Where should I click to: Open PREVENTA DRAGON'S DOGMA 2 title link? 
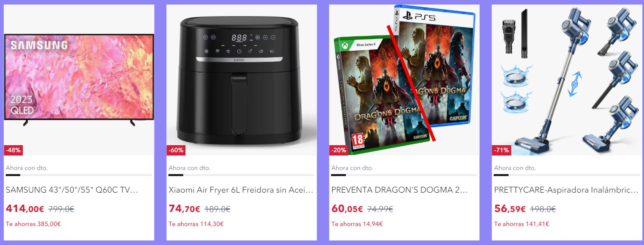click(x=399, y=190)
